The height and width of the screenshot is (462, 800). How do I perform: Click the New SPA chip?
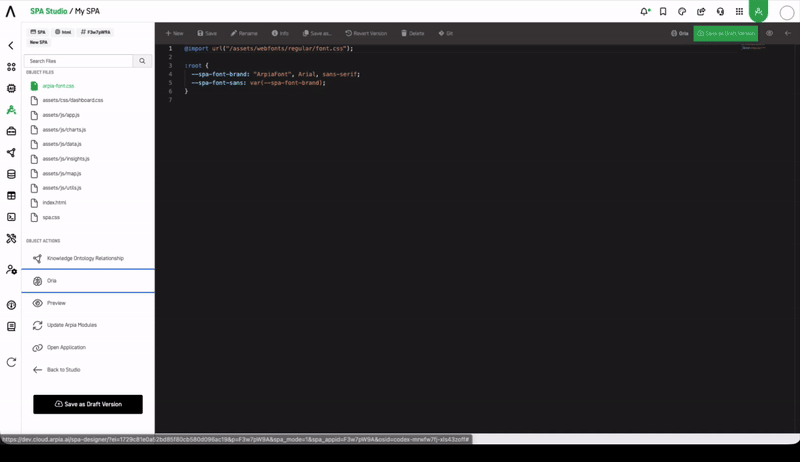[38, 42]
